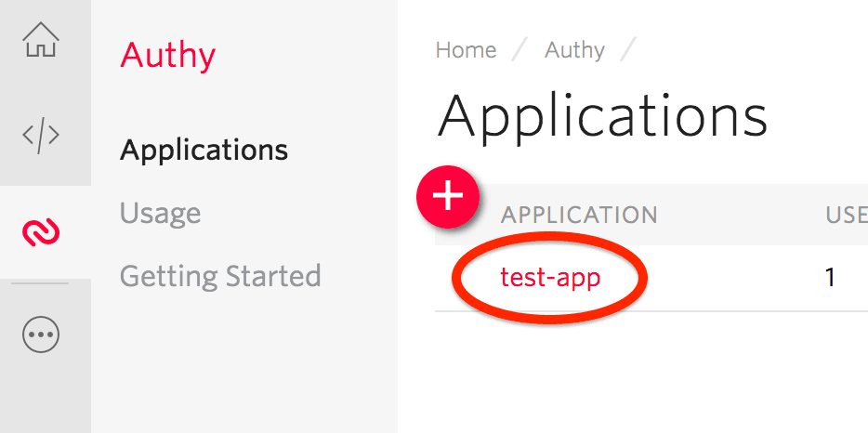Click the divider line above ellipsis icon
This screenshot has height=433, width=868.
point(41,283)
